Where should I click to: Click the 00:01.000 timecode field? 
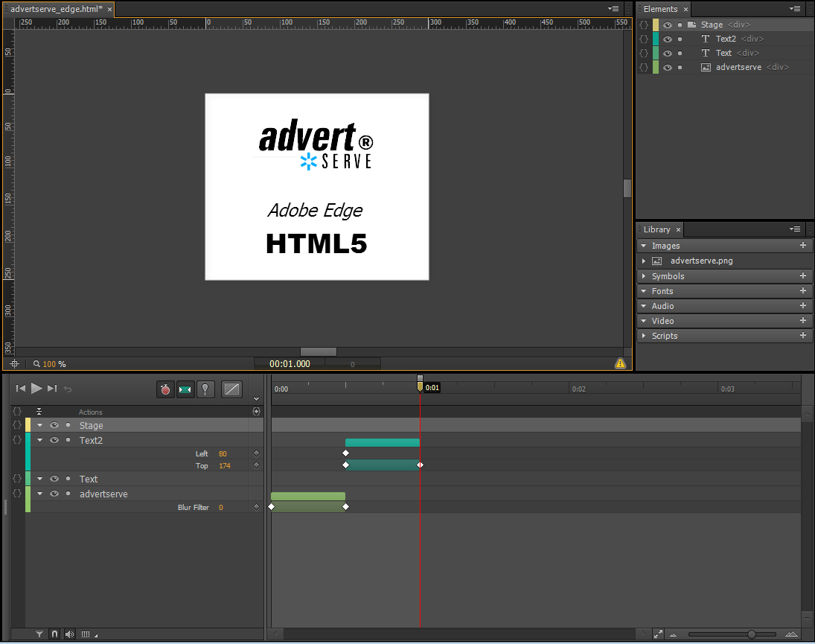pos(290,364)
